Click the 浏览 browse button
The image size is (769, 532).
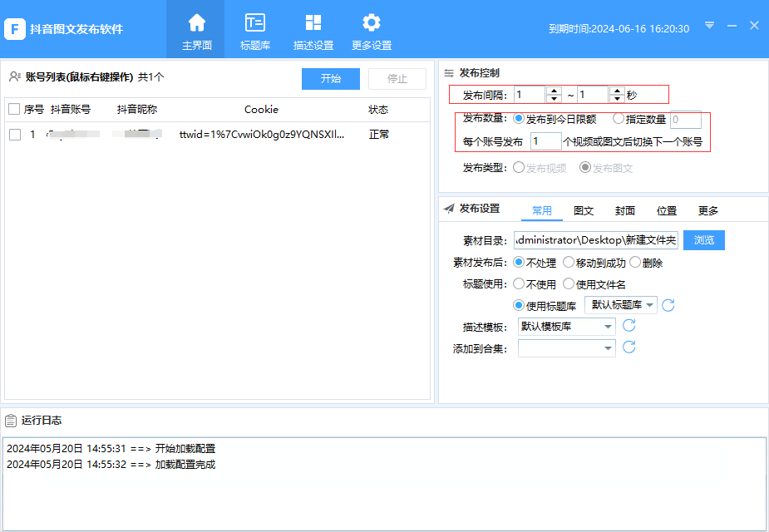[x=704, y=239]
